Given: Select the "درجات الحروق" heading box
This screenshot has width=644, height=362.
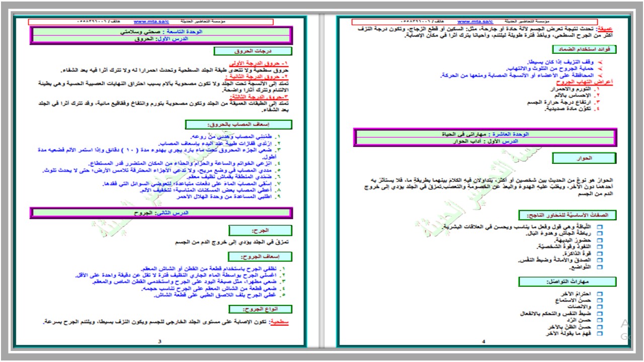Looking at the screenshot, I should point(253,51).
